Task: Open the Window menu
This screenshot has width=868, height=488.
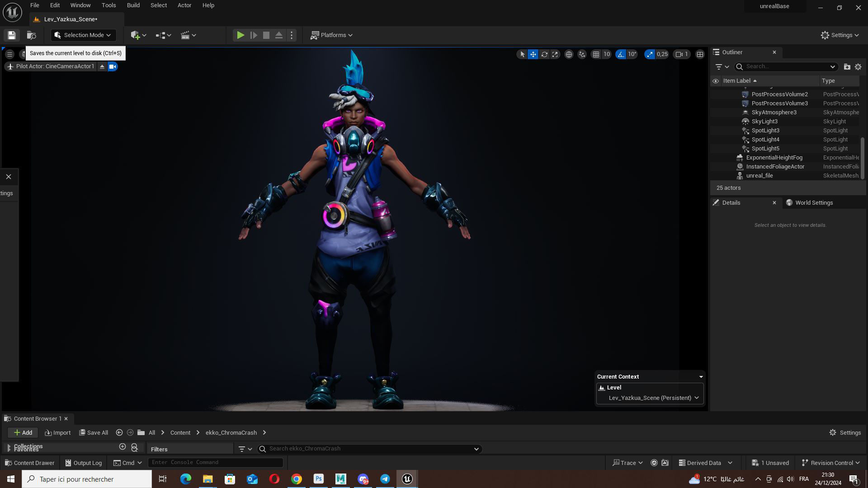Action: point(80,5)
